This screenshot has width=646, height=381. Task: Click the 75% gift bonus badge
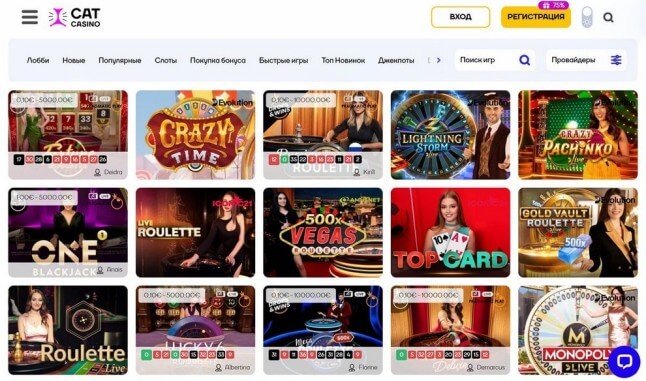click(x=553, y=5)
